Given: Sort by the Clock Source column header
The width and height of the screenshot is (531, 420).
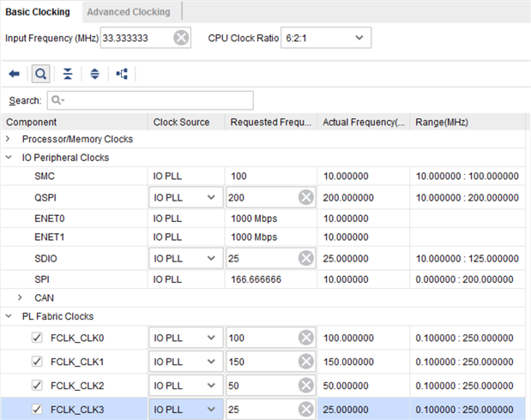Looking at the screenshot, I should point(181,123).
